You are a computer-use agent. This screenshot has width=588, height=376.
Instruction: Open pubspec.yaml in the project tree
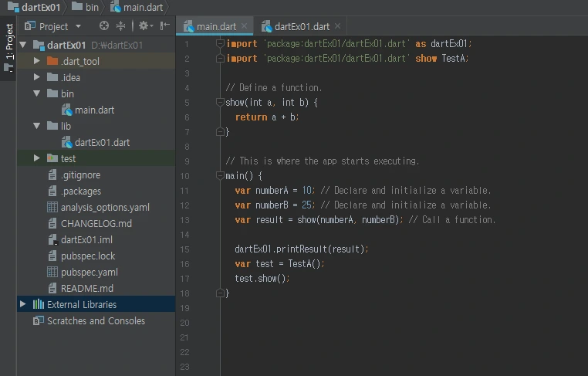pyautogui.click(x=89, y=272)
